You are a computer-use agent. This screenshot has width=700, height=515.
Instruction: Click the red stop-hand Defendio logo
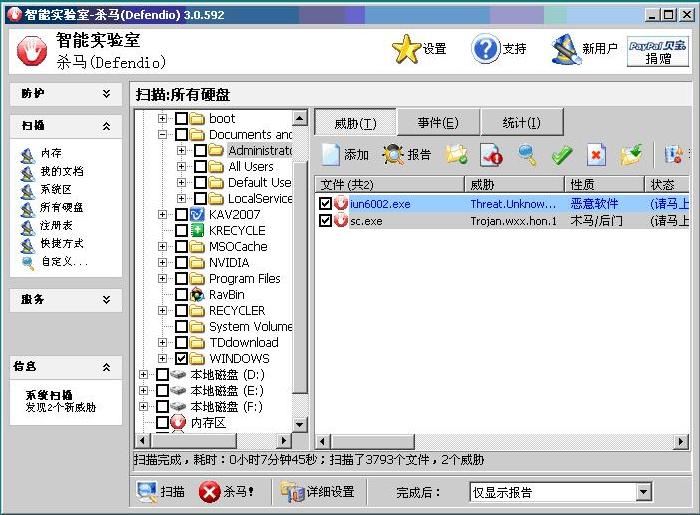click(32, 51)
